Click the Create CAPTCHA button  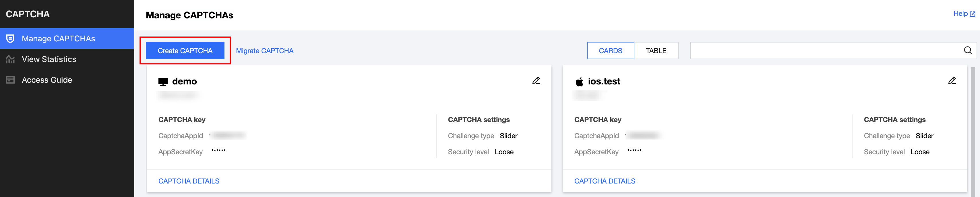click(185, 51)
